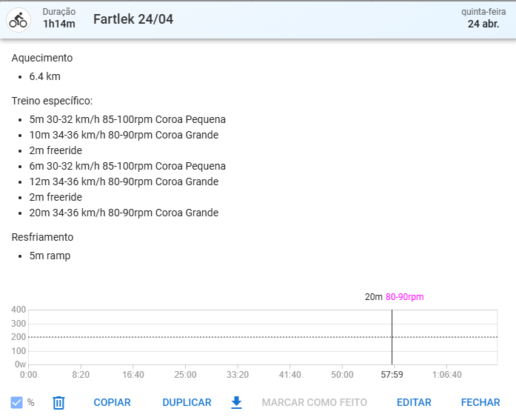The image size is (516, 420).
Task: Select the 6m 30-32 km/h Coroa Pequena step
Action: [x=127, y=166]
